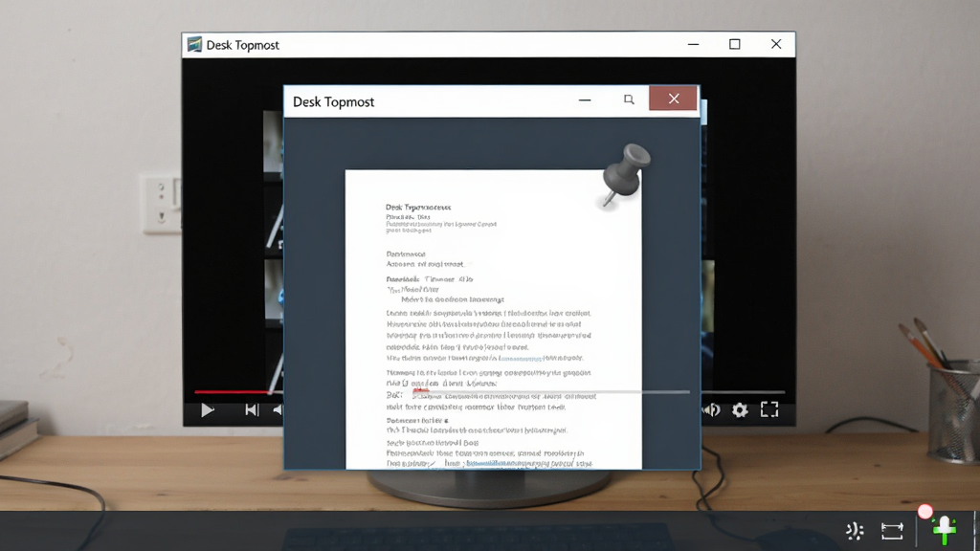Screen dimensions: 980x551
Task: Click the frame-brackets icon in the taskbar
Action: coord(892,531)
